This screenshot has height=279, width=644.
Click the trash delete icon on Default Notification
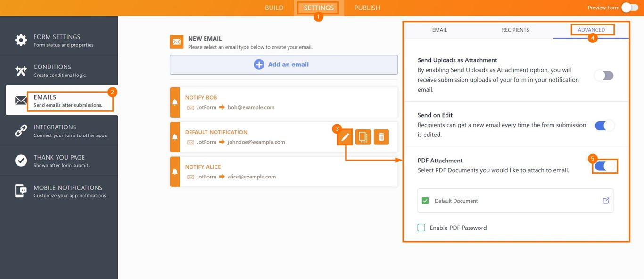click(x=381, y=137)
